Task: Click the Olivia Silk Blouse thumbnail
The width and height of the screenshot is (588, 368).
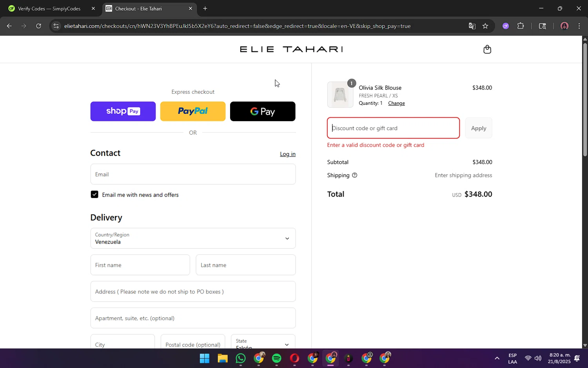Action: click(x=340, y=95)
